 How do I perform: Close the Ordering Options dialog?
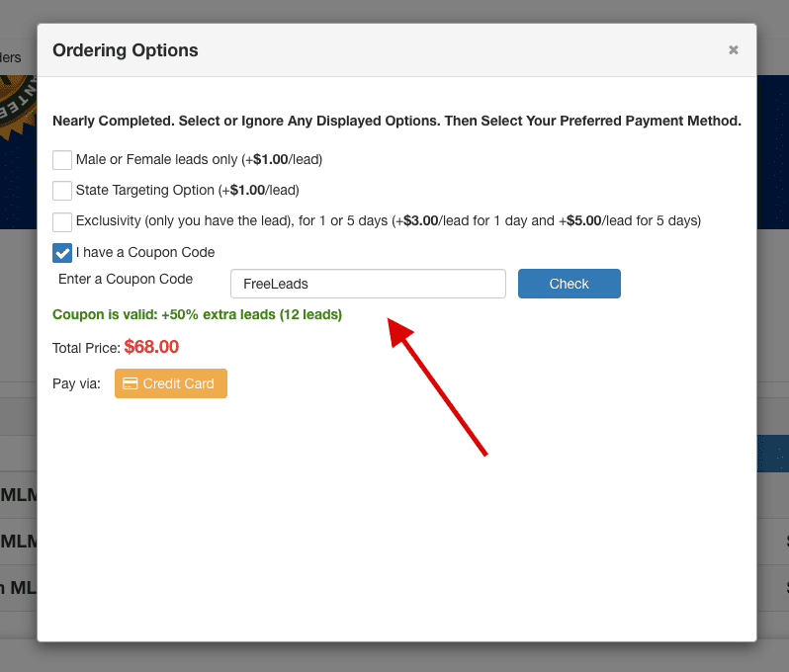tap(734, 49)
